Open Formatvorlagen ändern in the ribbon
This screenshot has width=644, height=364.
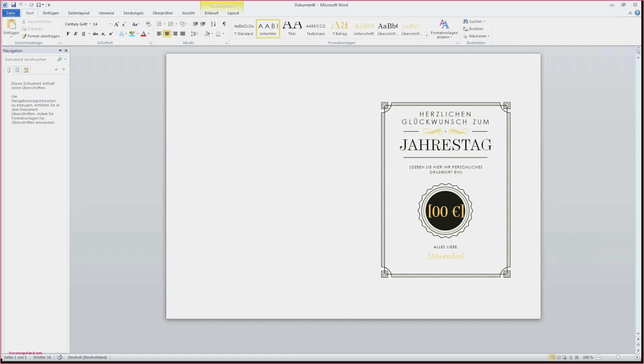445,29
